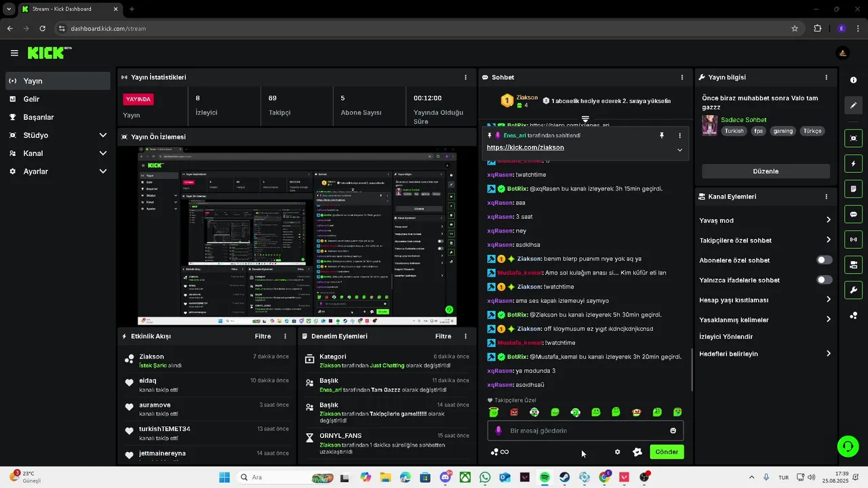Open chat settings gear icon
Image resolution: width=868 pixels, height=488 pixels.
617,452
